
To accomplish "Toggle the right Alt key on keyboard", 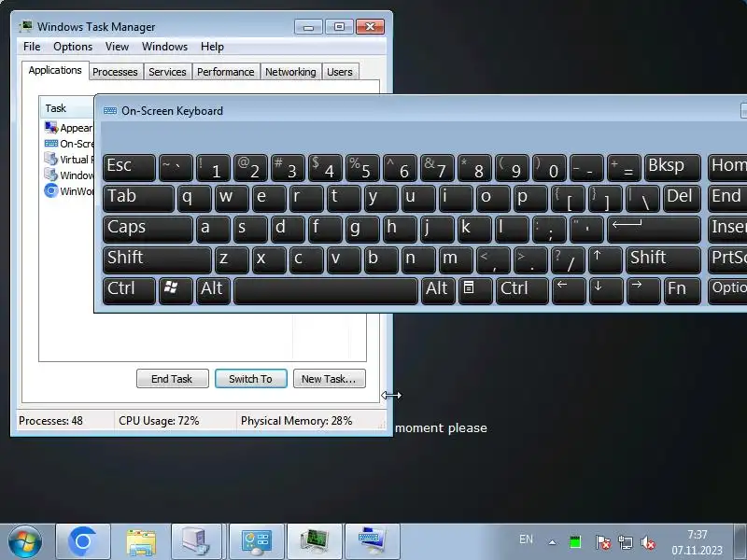I will pos(438,291).
